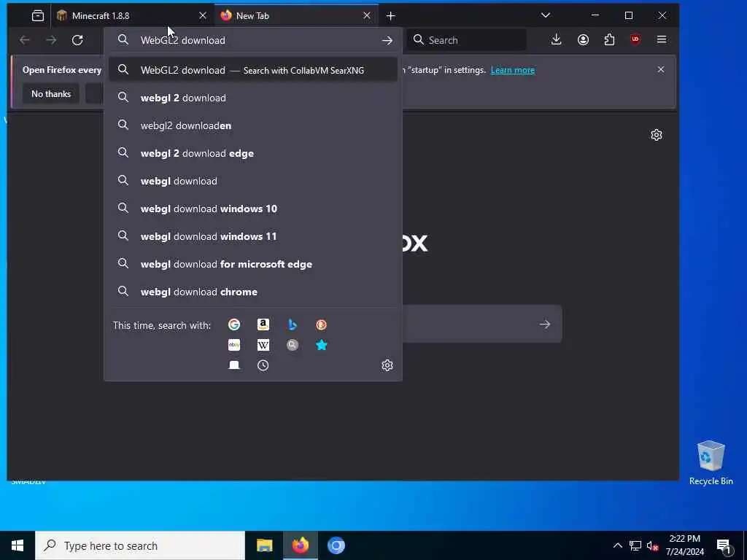Screen dimensions: 747x560
Task: Open search settings gear in the dropdown
Action: point(387,365)
